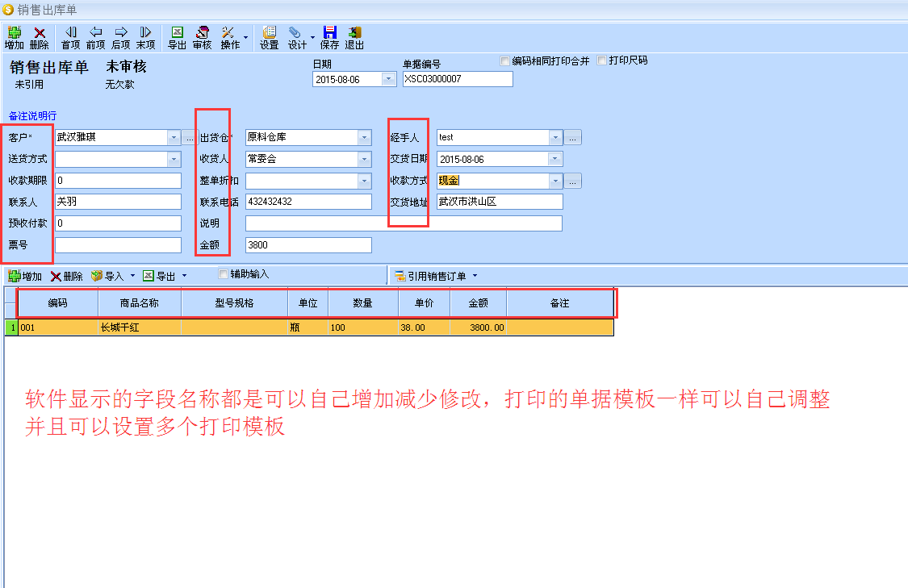The image size is (908, 588).
Task: Go to first record with 首项
Action: click(x=71, y=38)
